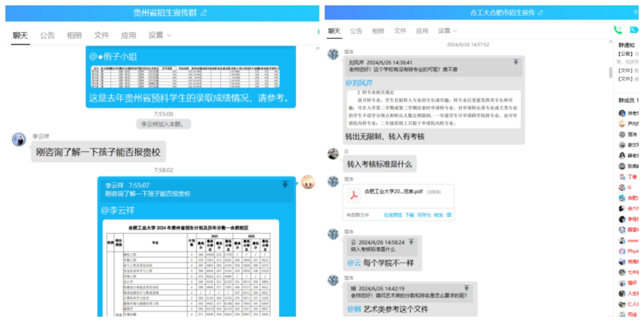
Task: Jump to original via arrow in 刘凤芹 quoted message
Action: click(516, 62)
